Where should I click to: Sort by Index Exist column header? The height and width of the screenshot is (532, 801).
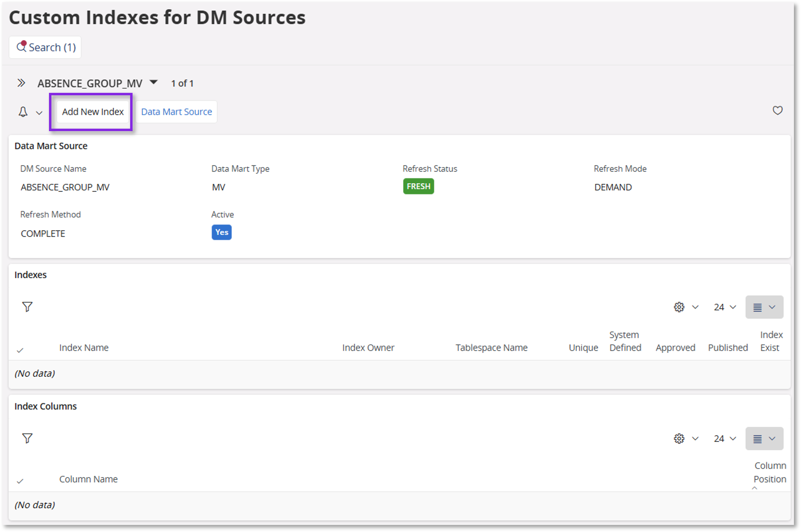(771, 341)
